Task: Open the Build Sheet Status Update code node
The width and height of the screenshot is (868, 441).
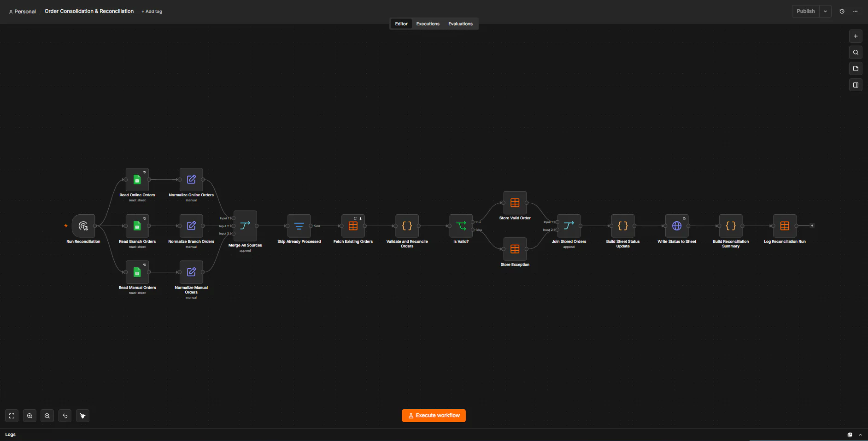Action: click(x=623, y=226)
